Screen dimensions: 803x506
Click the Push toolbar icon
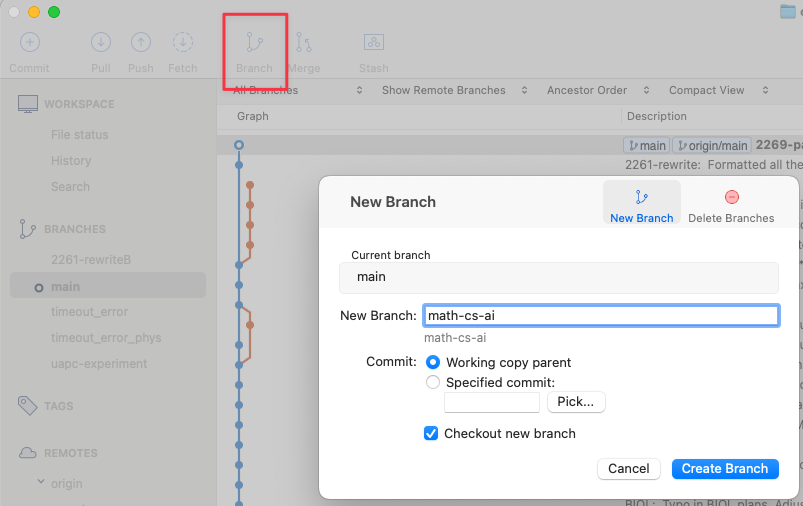(141, 43)
